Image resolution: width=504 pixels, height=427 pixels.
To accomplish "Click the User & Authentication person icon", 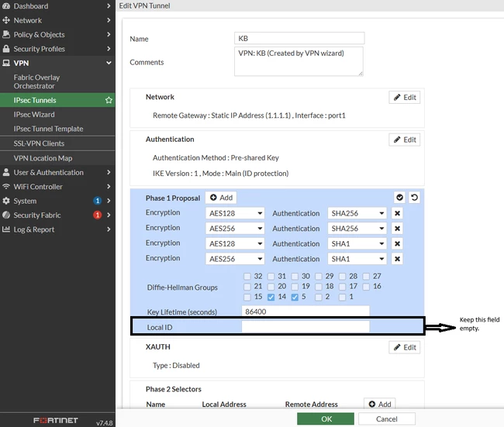I will coord(6,172).
